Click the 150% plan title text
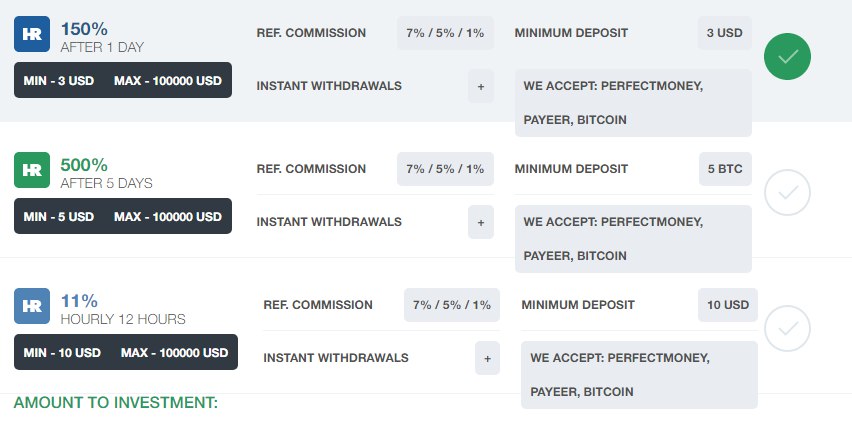 point(84,29)
